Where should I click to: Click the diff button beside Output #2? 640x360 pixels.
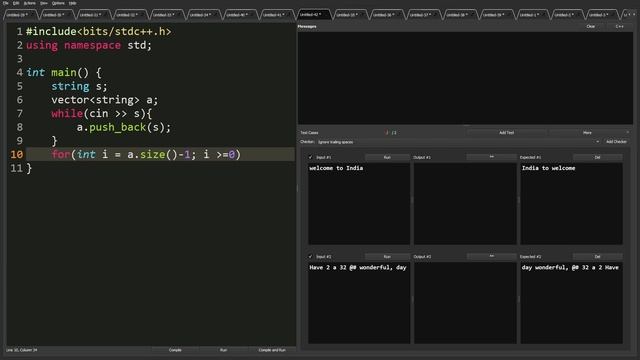click(491, 256)
